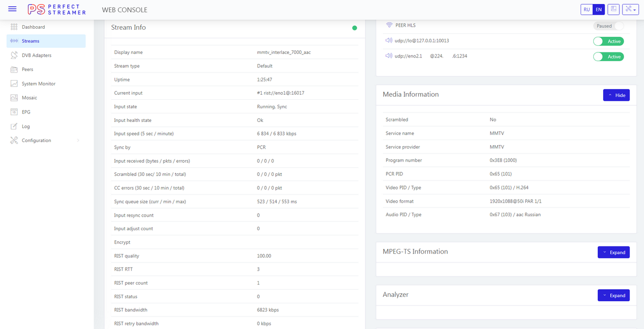644x329 pixels.
Task: Expand the Configuration submenu chevron
Action: tap(78, 141)
